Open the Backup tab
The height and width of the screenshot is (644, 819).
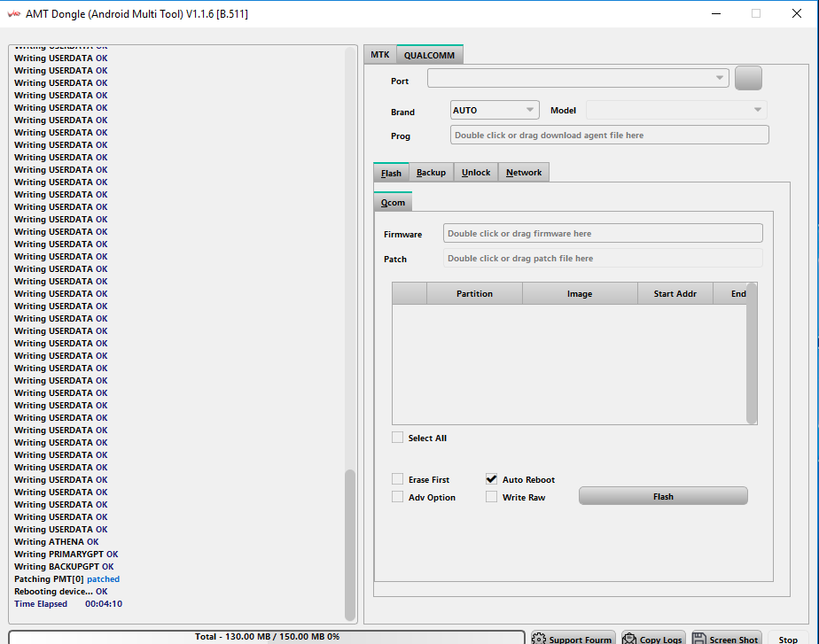tap(431, 173)
